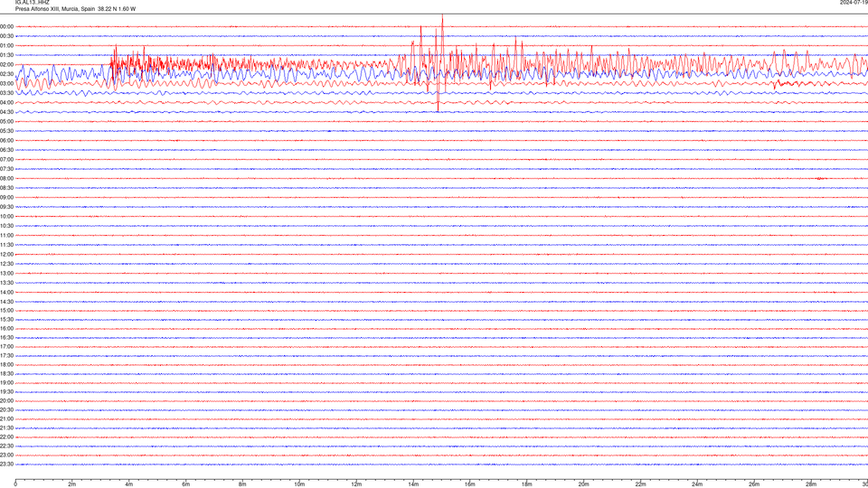Click the 07:30 row label
This screenshot has width=868, height=488.
click(6, 169)
